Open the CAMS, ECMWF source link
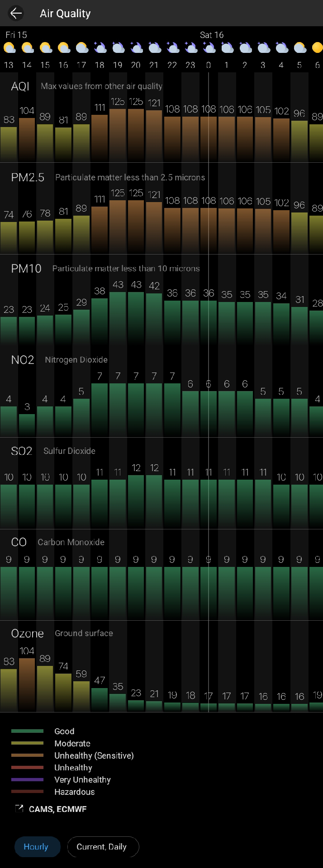 tap(57, 809)
